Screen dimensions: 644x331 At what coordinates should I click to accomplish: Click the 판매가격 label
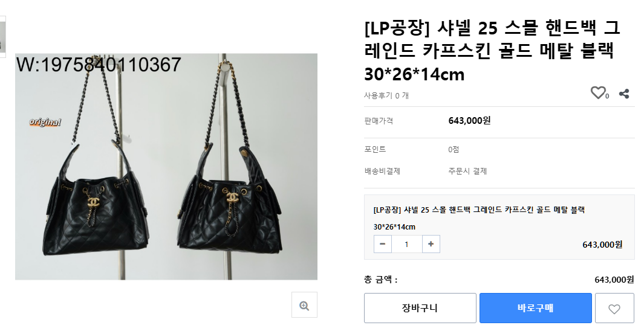click(379, 121)
